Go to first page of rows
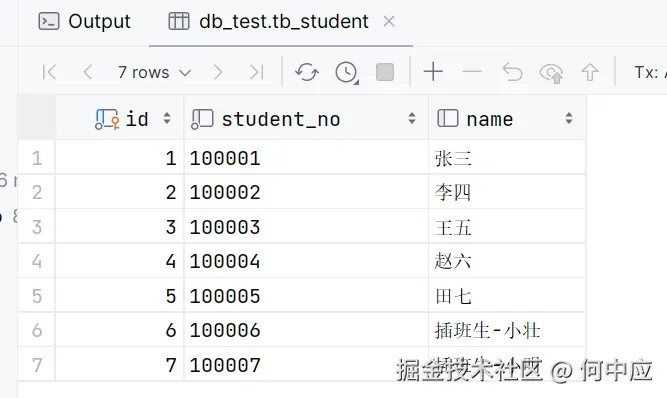 pyautogui.click(x=49, y=72)
